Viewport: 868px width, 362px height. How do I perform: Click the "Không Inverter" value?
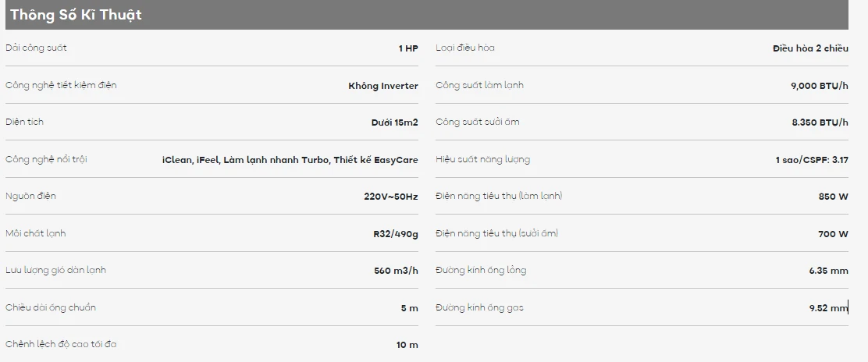click(x=382, y=86)
